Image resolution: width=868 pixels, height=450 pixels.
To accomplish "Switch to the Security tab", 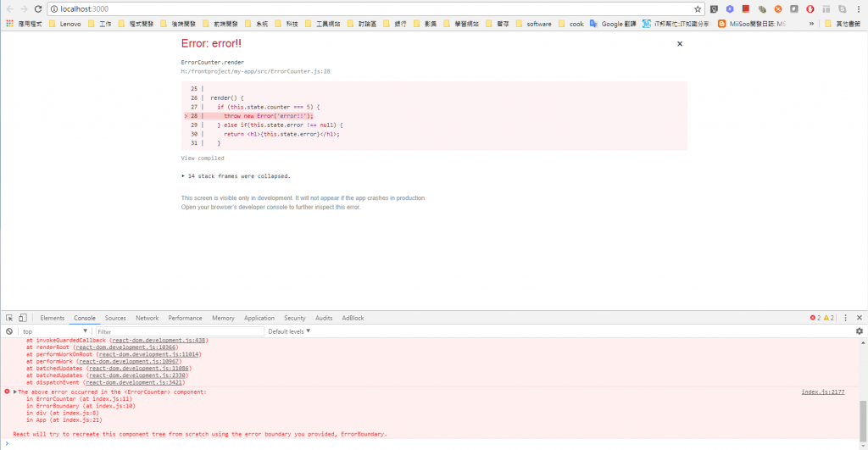I will [x=294, y=319].
